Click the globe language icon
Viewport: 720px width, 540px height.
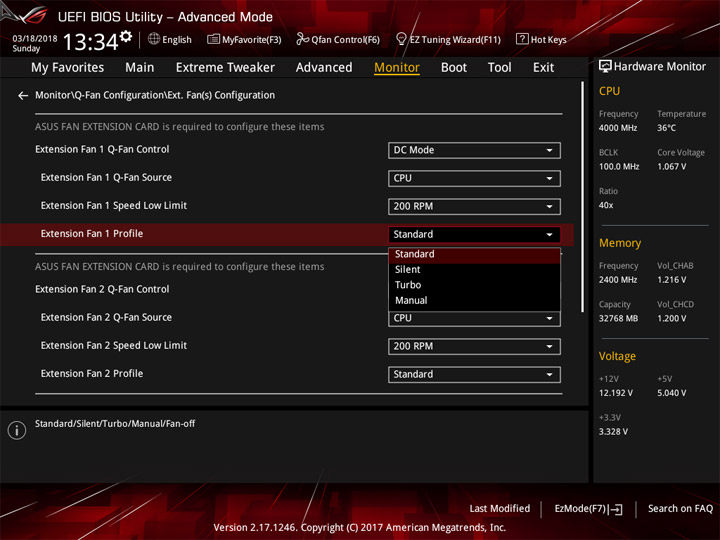tap(154, 39)
